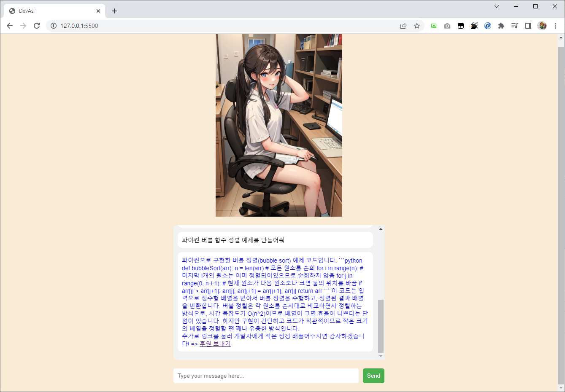Viewport: 565px width, 392px height.
Task: Click the Send button
Action: 373,376
